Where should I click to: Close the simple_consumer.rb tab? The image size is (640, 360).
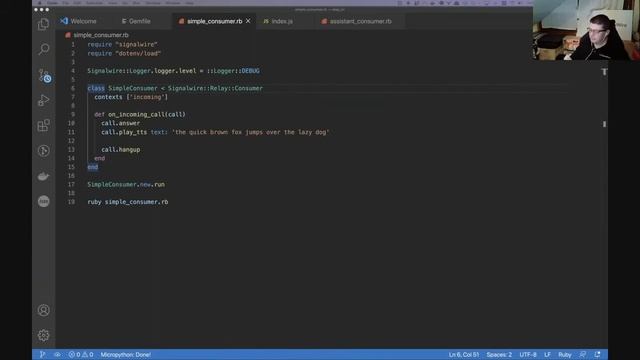(x=248, y=21)
